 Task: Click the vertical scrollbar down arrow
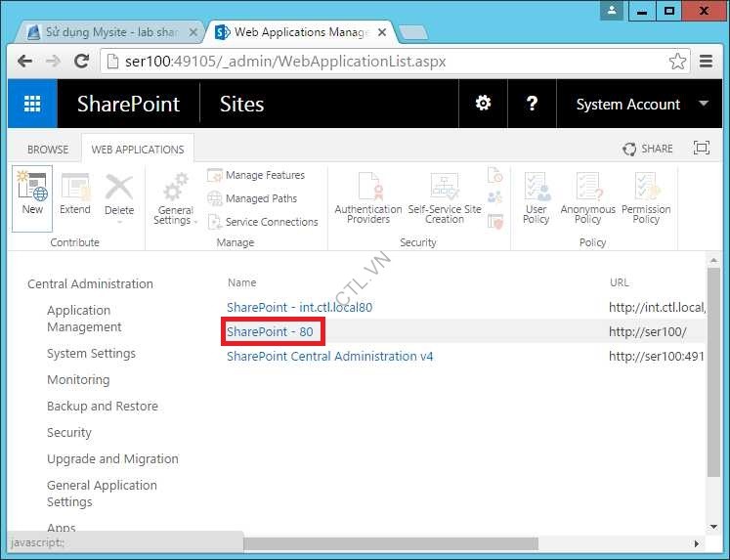713,527
